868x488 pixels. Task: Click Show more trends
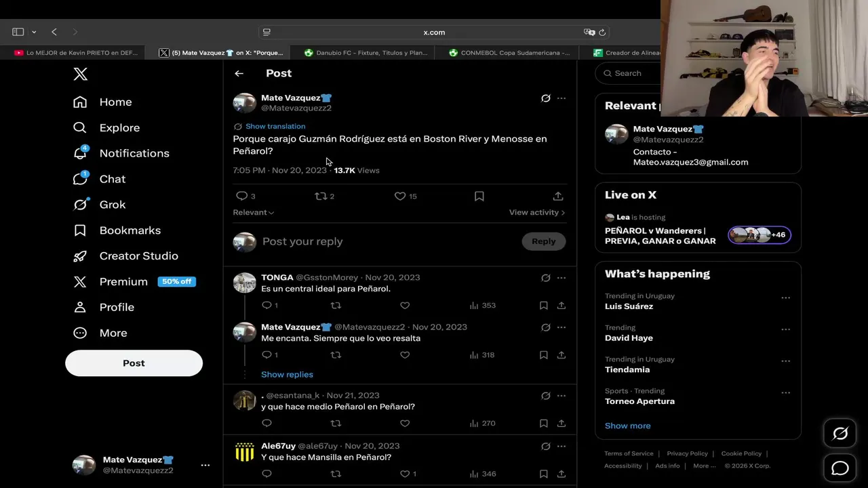pos(627,426)
